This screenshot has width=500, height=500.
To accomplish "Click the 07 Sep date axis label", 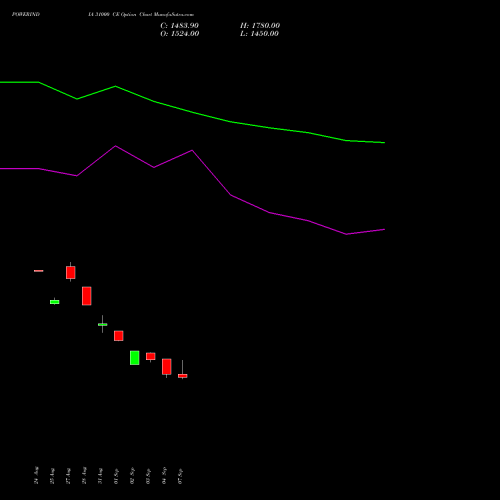I will [x=180, y=476].
